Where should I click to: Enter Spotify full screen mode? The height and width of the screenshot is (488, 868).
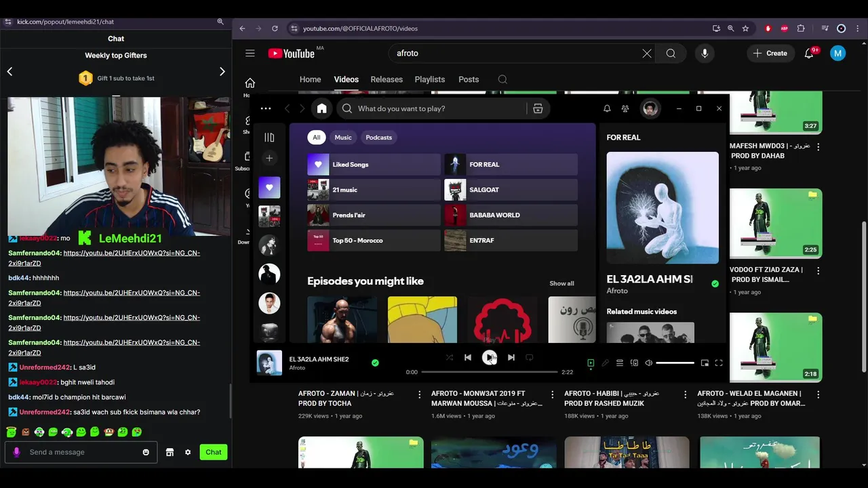click(x=719, y=363)
